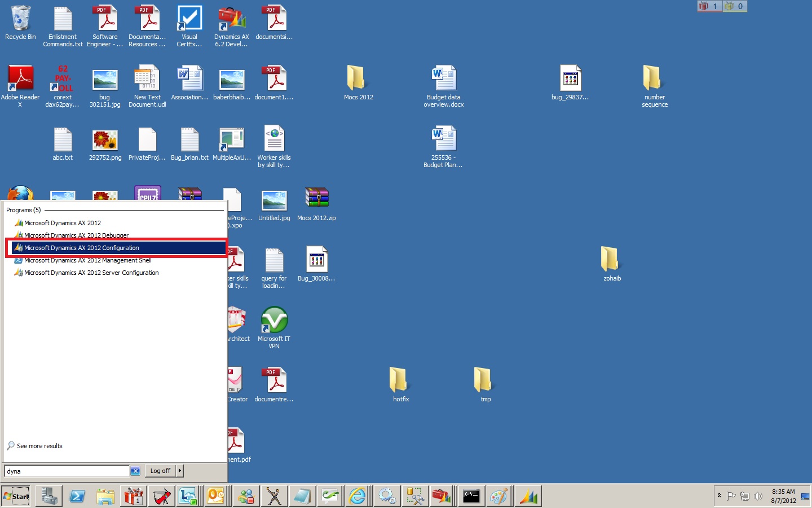
Task: Open Command Prompt from the taskbar
Action: click(471, 497)
